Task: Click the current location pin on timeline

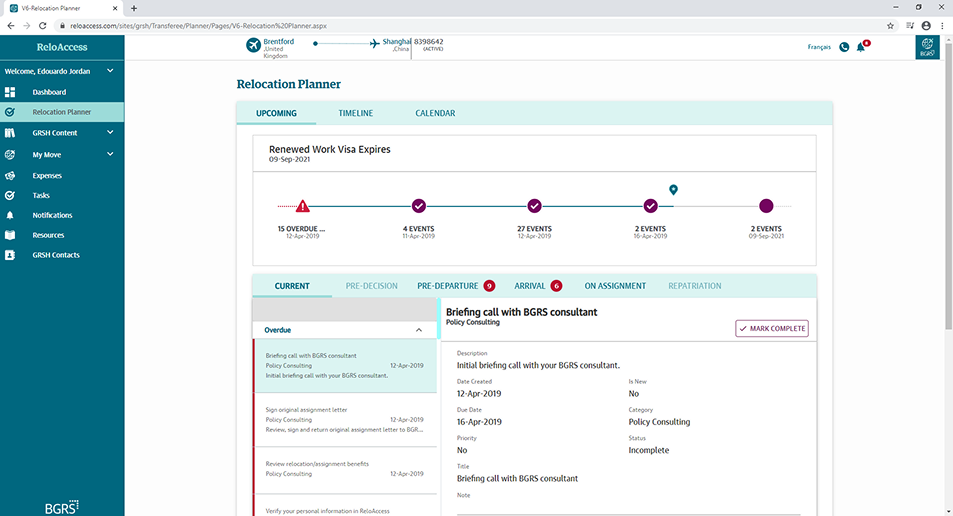Action: 673,190
